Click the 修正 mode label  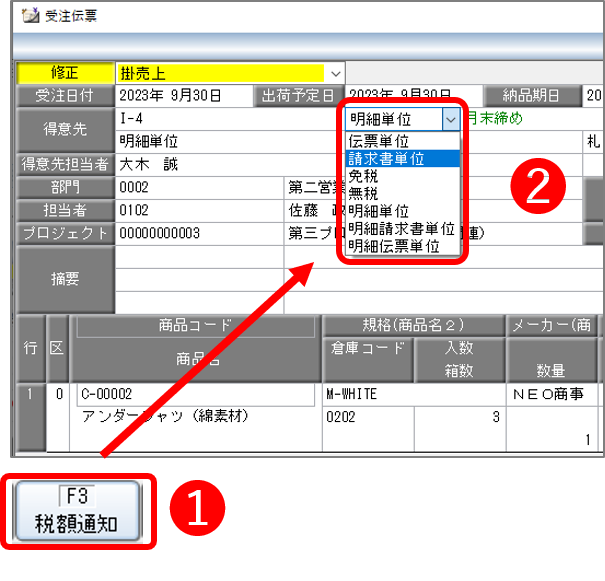[65, 73]
